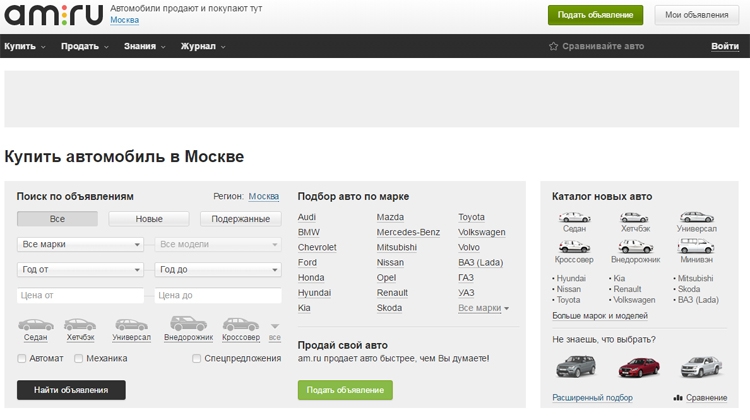Select the Подержанные listings toggle

[241, 219]
